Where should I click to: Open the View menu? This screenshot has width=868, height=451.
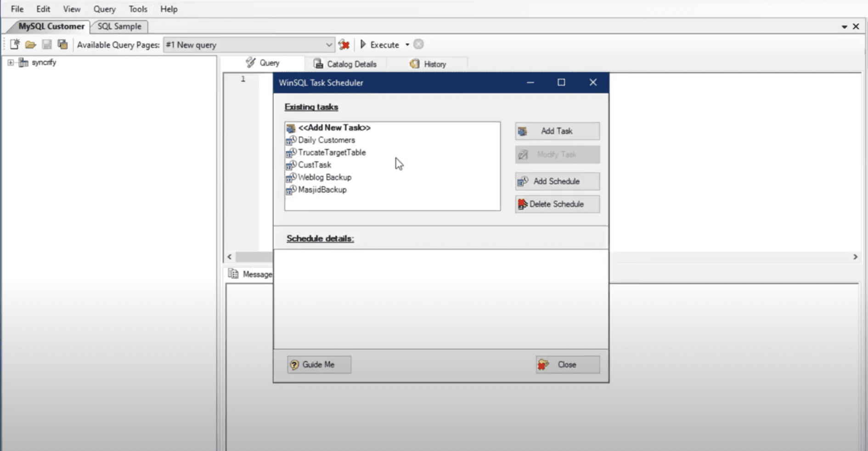pyautogui.click(x=72, y=9)
